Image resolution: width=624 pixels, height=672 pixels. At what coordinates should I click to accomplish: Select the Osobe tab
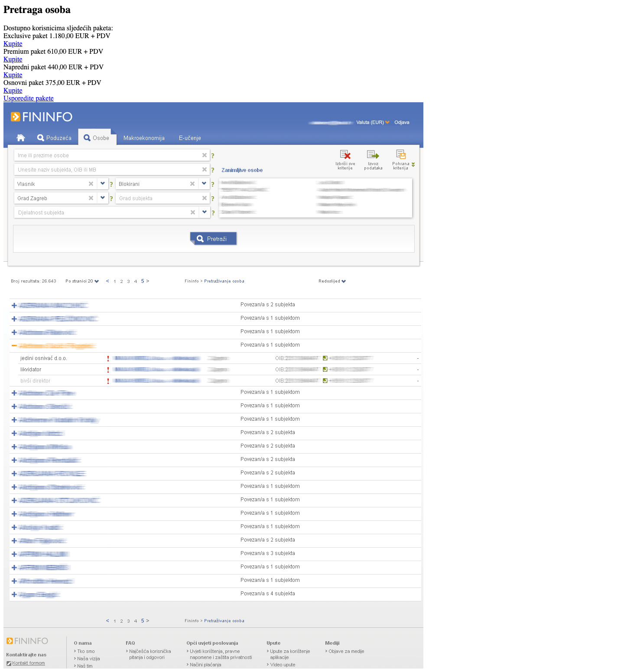(97, 138)
